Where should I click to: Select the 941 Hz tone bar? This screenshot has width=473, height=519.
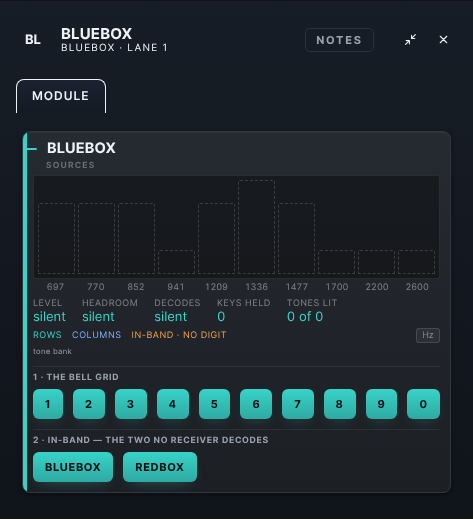[176, 262]
